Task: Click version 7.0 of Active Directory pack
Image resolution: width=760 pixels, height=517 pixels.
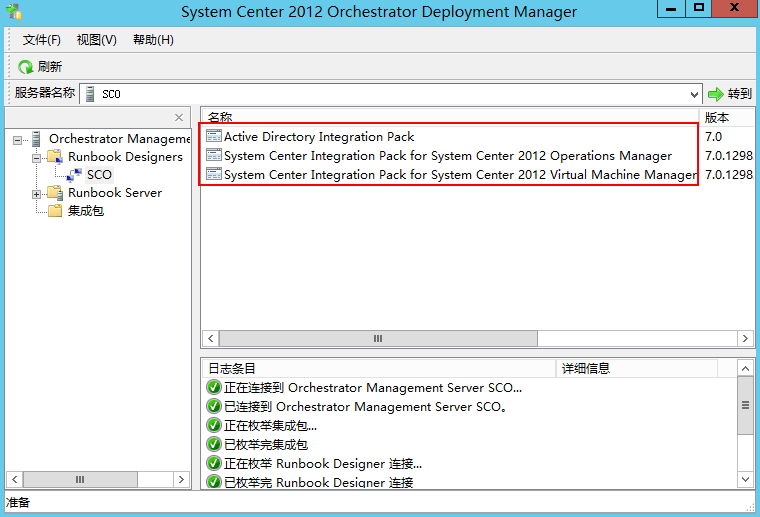Action: click(x=713, y=137)
